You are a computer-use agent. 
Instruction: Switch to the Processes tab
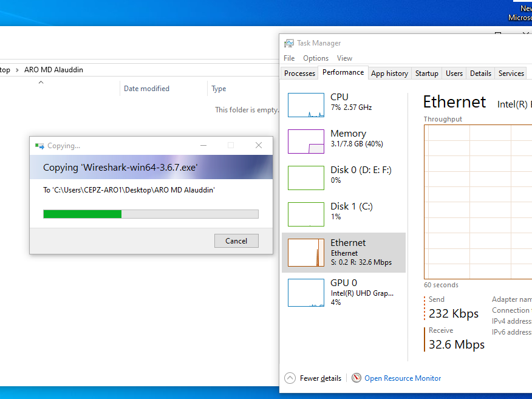pyautogui.click(x=299, y=73)
